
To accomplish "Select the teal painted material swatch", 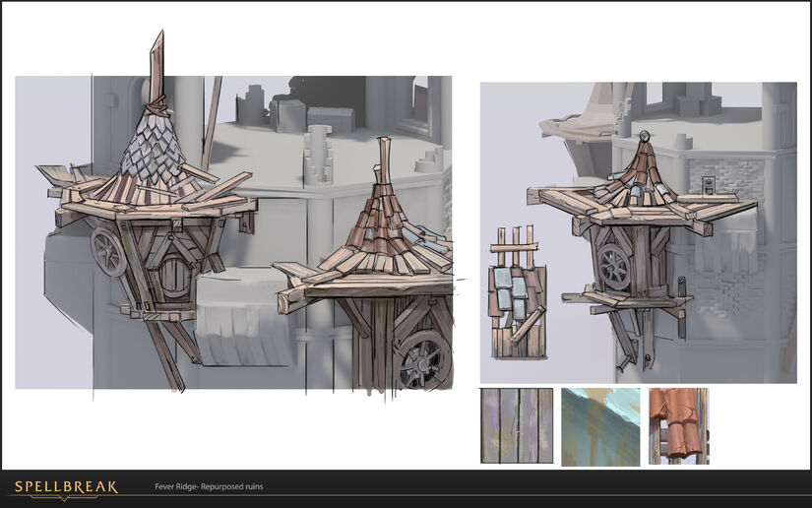I will pos(600,426).
